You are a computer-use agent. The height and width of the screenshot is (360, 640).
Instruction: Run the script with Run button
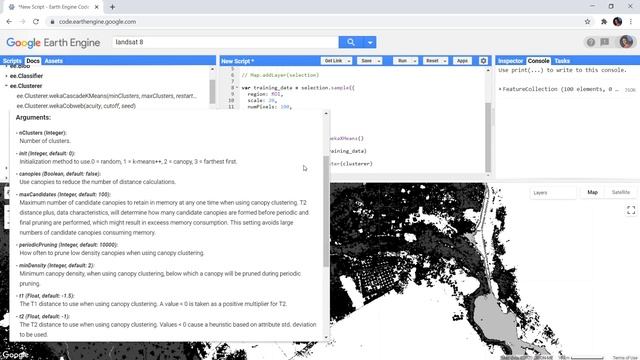point(402,61)
